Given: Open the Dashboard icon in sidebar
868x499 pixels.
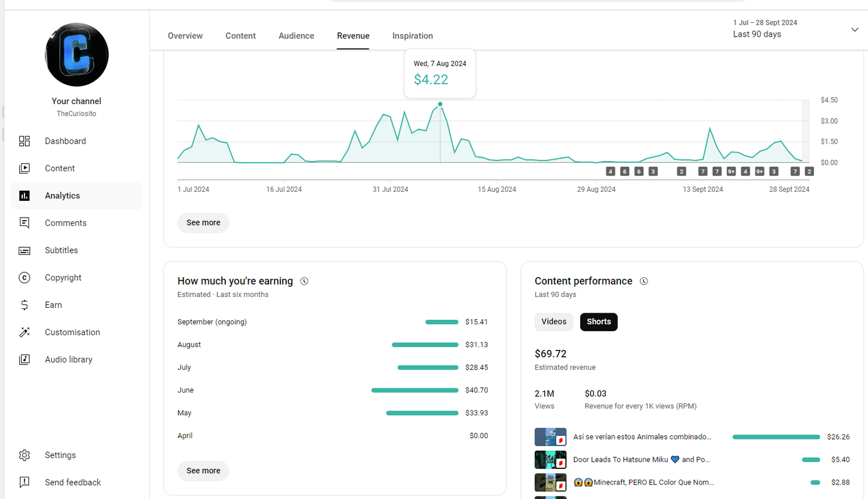Looking at the screenshot, I should click(25, 141).
